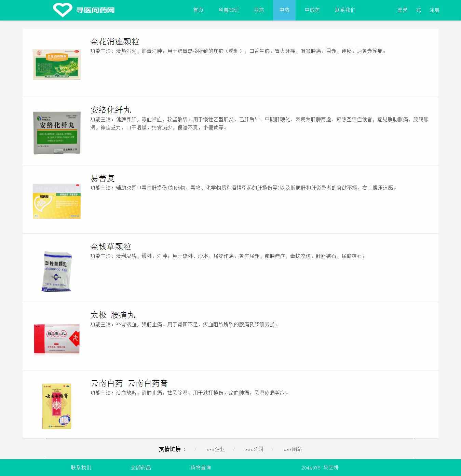
Task: Click the 友情链接 label
Action: click(x=173, y=449)
